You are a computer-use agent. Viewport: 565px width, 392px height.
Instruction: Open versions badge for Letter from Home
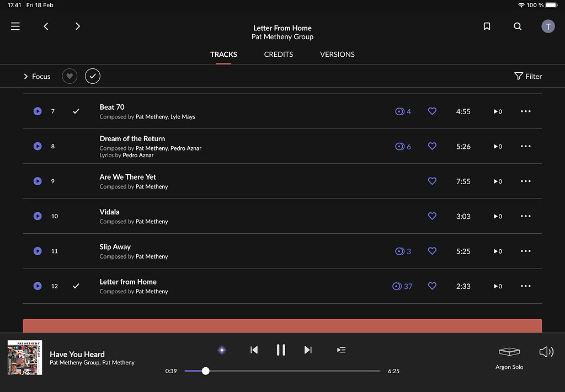403,286
